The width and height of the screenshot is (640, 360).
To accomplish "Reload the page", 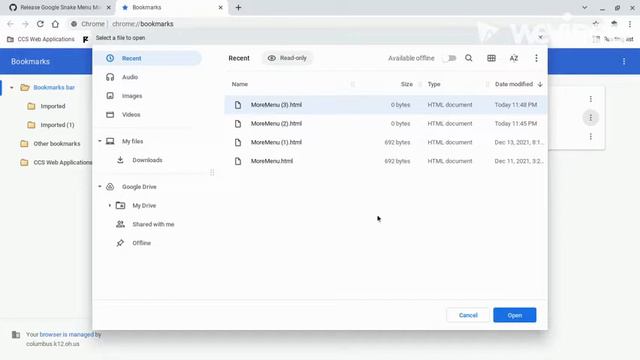I will [x=40, y=24].
